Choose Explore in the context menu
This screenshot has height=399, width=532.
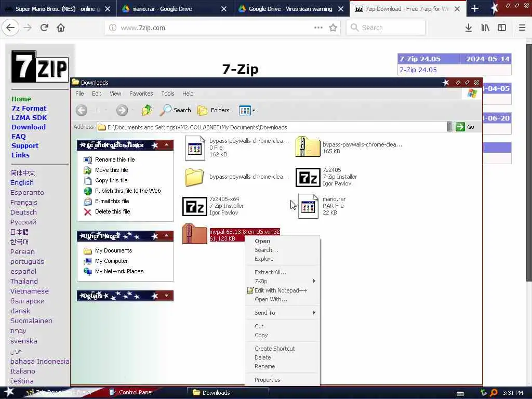(282, 259)
